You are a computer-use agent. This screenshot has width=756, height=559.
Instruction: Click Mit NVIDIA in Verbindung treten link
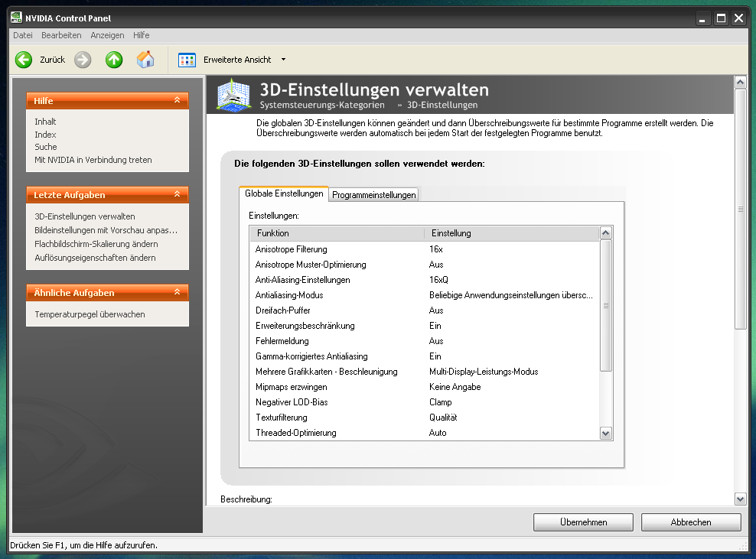(x=93, y=160)
